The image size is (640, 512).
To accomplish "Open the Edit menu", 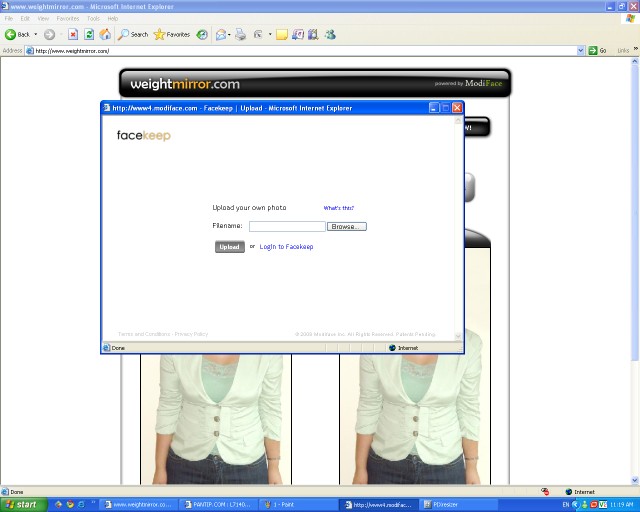I will coord(25,18).
